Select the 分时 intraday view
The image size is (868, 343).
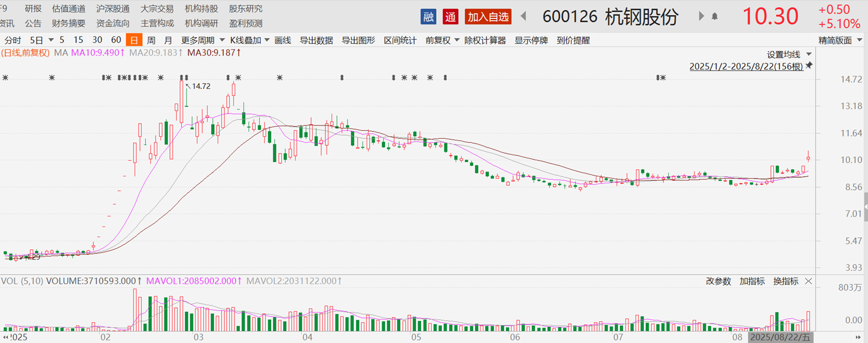(x=13, y=41)
